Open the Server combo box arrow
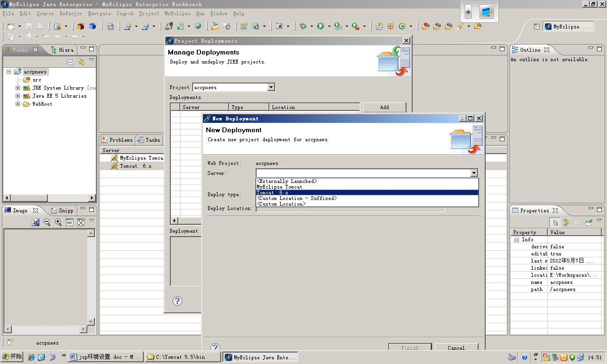 [x=474, y=173]
